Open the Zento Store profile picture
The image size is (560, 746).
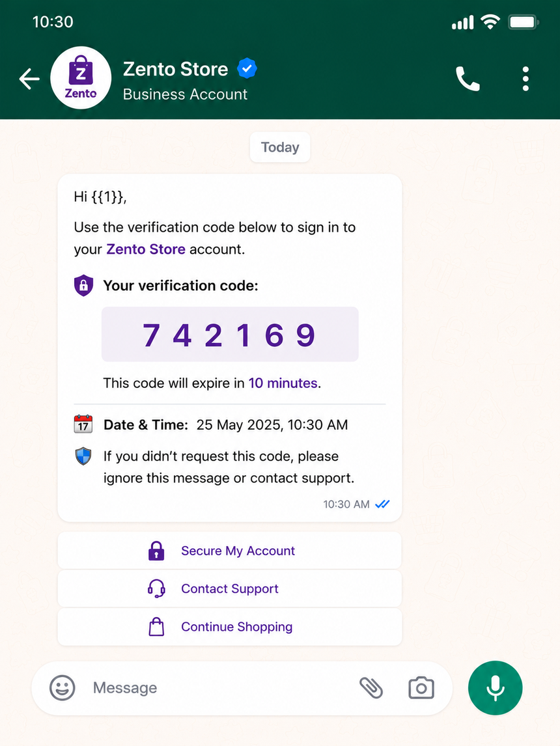[x=81, y=77]
